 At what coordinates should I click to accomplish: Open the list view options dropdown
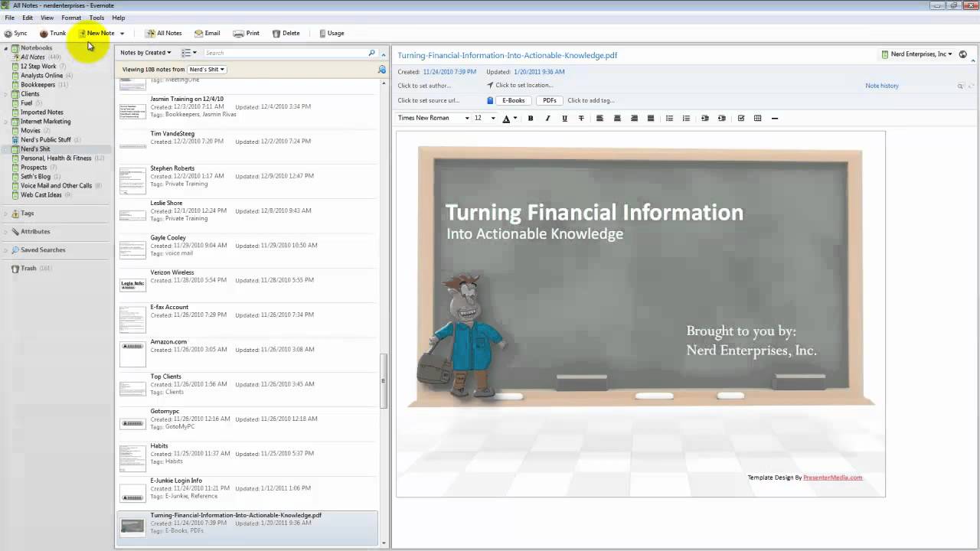(189, 53)
